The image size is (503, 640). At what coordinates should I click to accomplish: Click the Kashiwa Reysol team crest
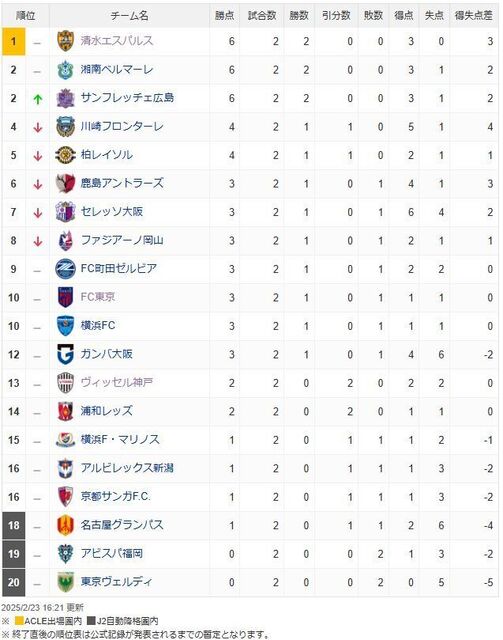tap(65, 155)
